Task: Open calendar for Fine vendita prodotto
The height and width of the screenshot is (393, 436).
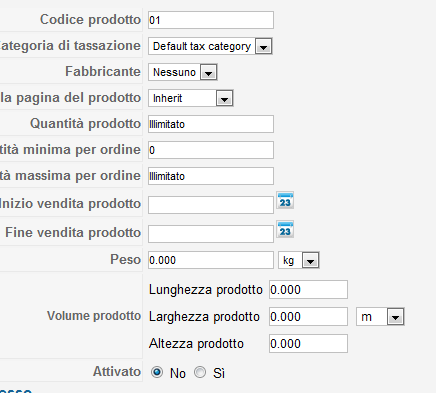Action: pos(285,229)
